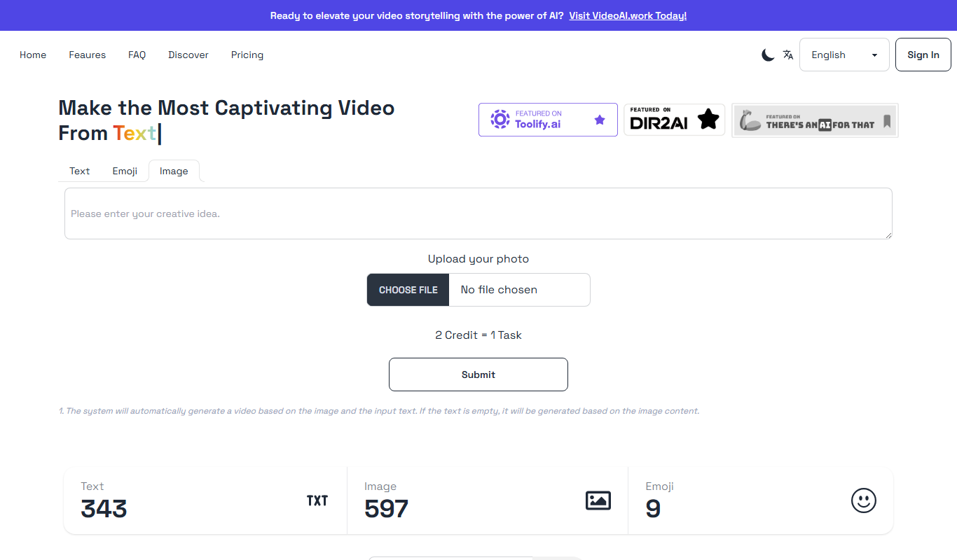Click the '2 Credit = 1 Task' text
Viewport: 957px width, 560px height.
pyautogui.click(x=478, y=335)
